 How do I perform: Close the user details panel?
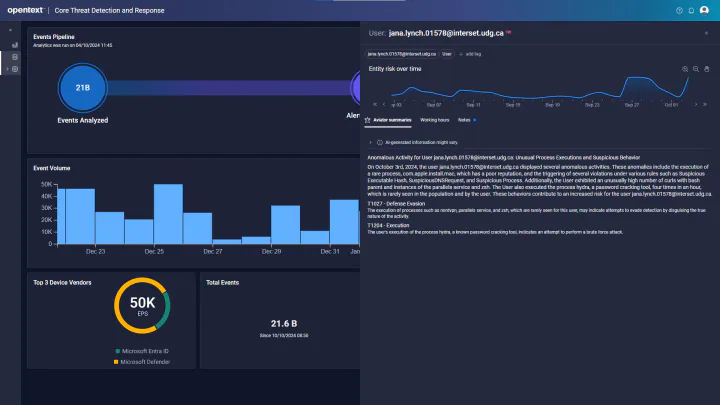coord(707,33)
